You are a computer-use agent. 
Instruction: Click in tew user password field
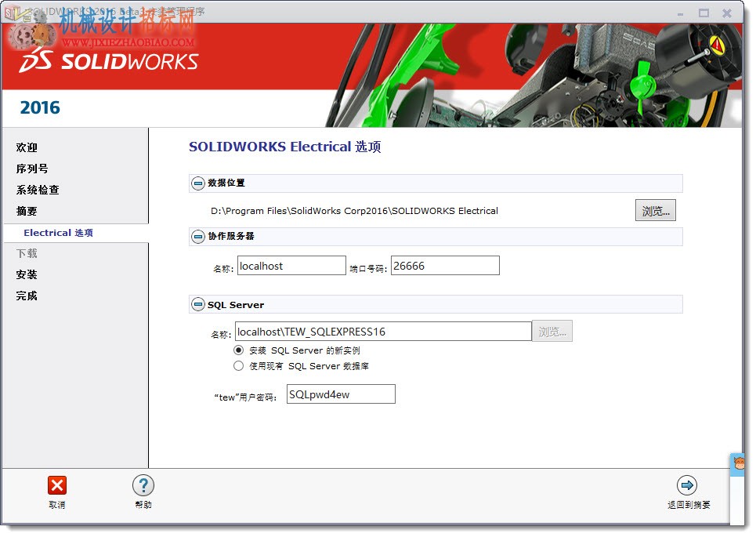(341, 394)
